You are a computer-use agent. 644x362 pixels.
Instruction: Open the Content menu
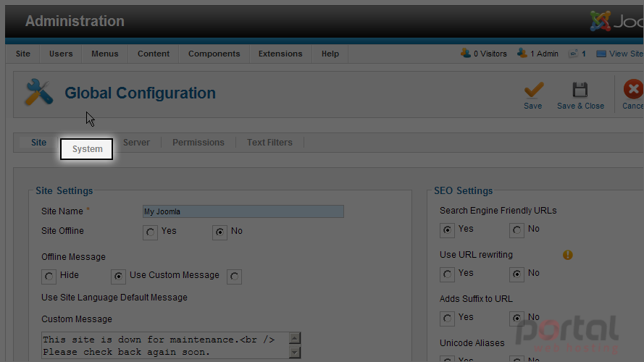(153, 54)
